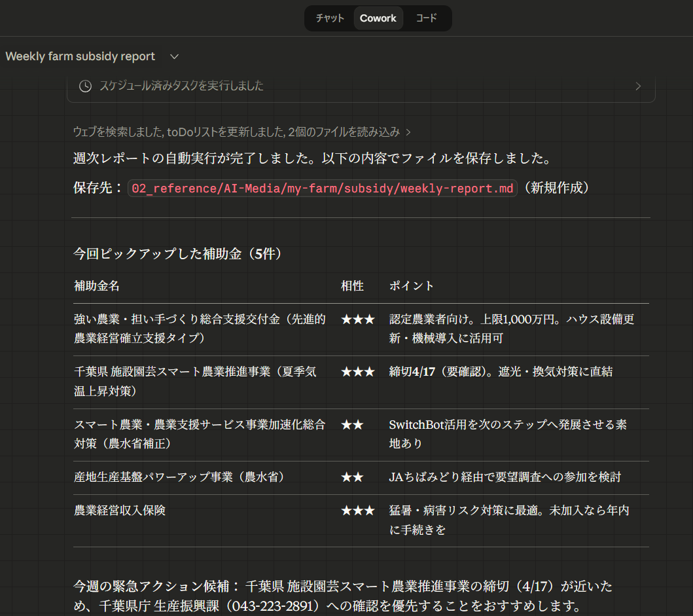
Task: Click the three-star rating beside 農業経営収入保険
Action: point(357,511)
